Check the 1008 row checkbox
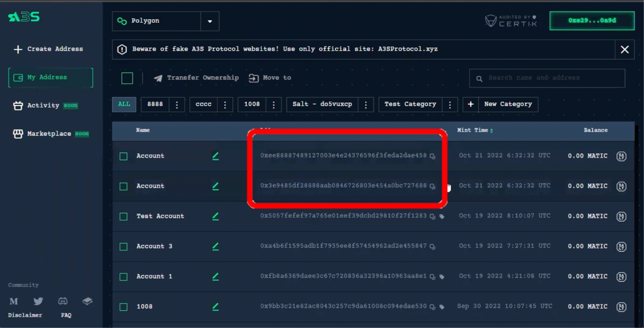 point(124,307)
